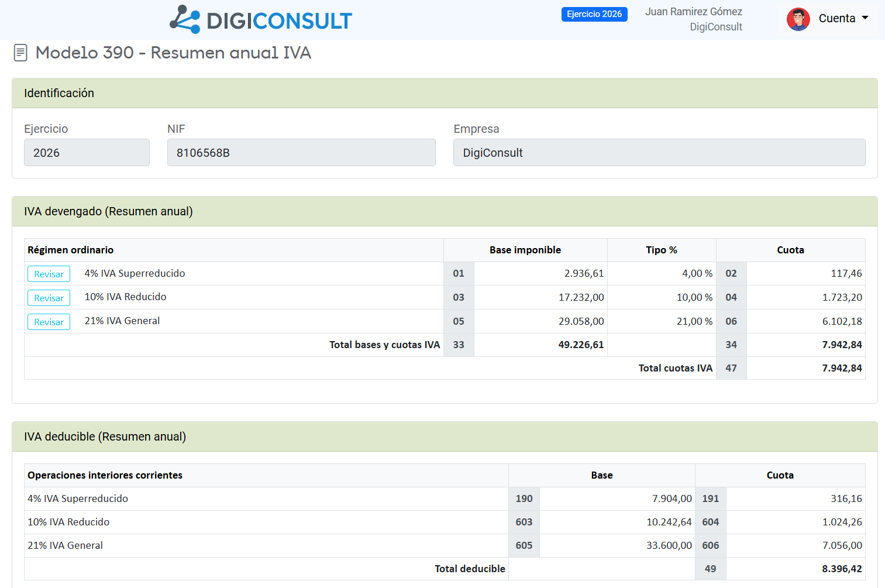The height and width of the screenshot is (588, 885).
Task: Click tipo value 4,00 %
Action: pyautogui.click(x=697, y=273)
